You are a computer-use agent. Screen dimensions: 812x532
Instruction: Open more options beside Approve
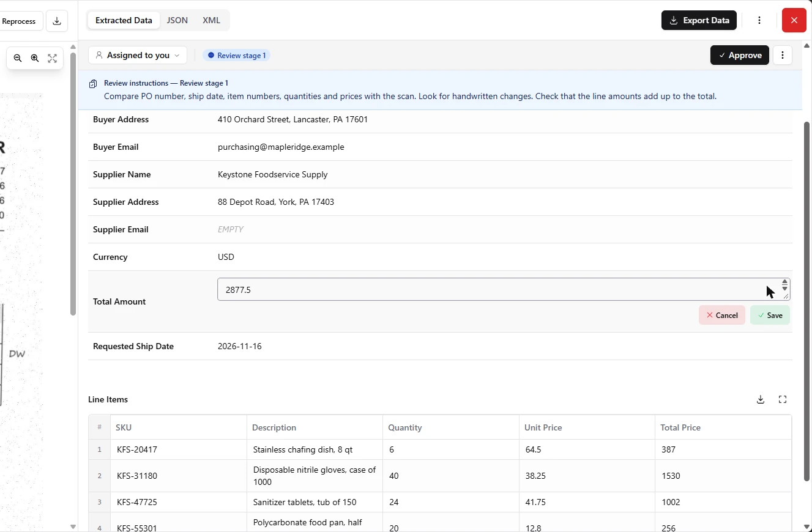783,55
